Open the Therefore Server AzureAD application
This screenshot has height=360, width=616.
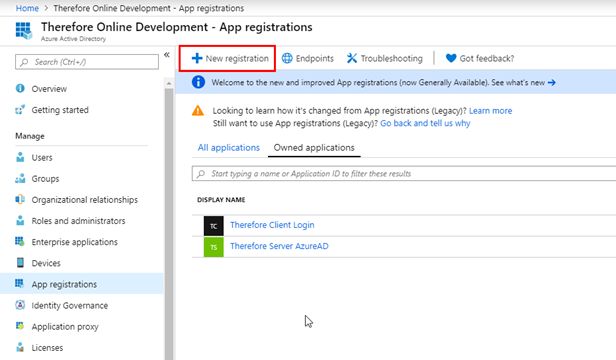click(x=279, y=246)
